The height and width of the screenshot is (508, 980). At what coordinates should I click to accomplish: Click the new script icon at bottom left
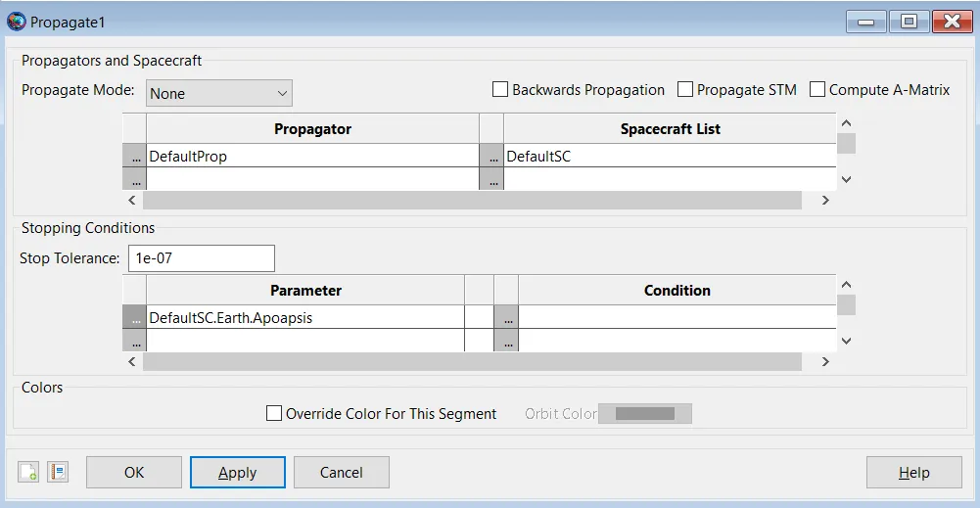[28, 472]
